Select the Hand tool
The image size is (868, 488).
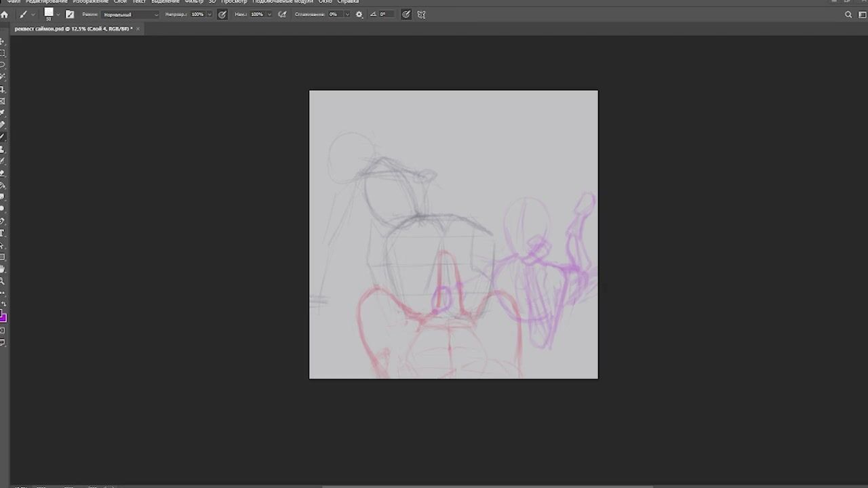(x=2, y=269)
